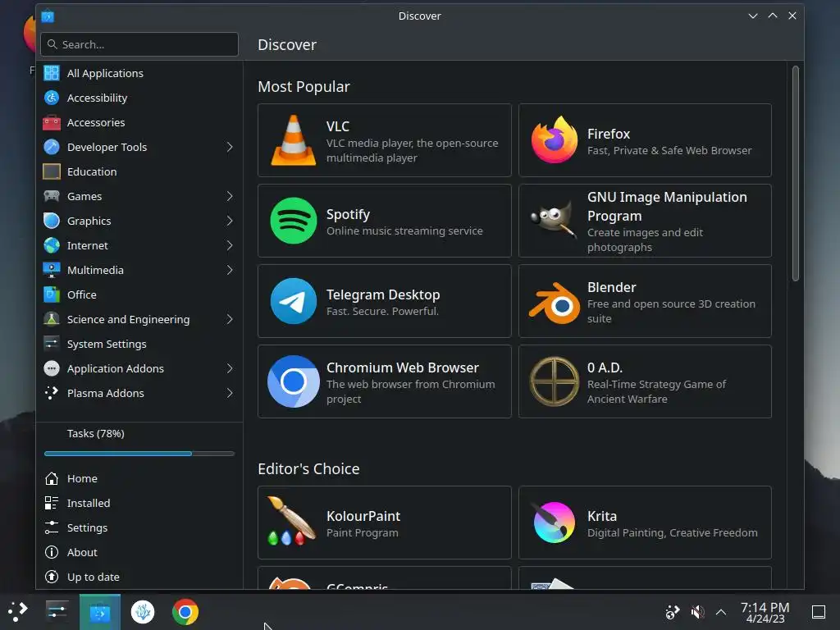This screenshot has width=840, height=630.
Task: Click the Home house icon
Action: [x=52, y=478]
